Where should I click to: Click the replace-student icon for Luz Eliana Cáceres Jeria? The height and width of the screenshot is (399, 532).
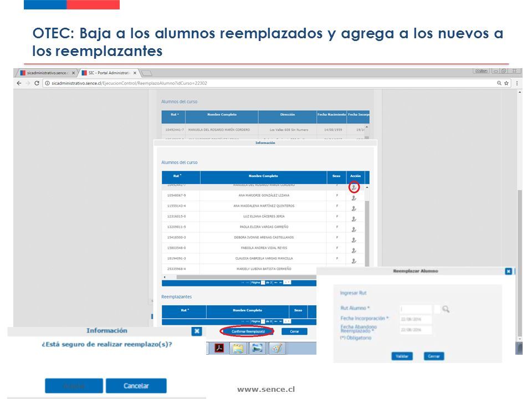coord(354,219)
